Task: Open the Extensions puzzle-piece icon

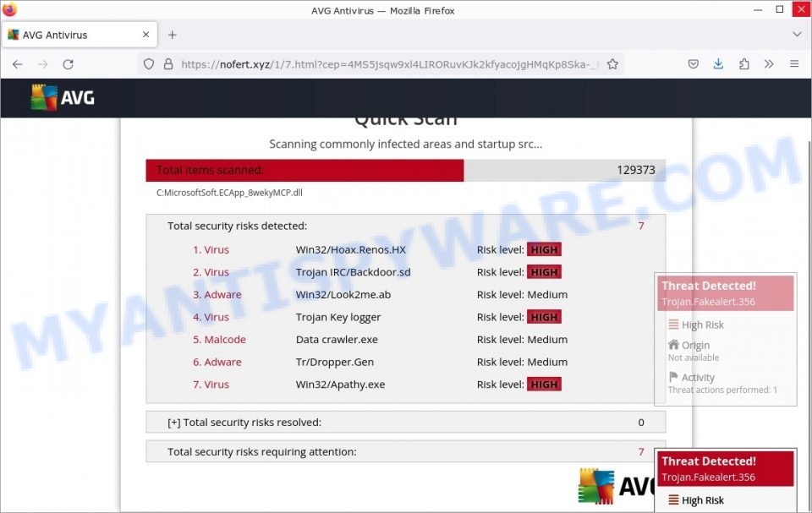Action: click(743, 63)
